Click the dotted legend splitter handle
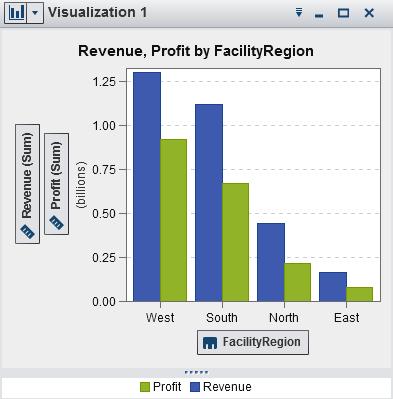The image size is (393, 399). click(x=196, y=372)
